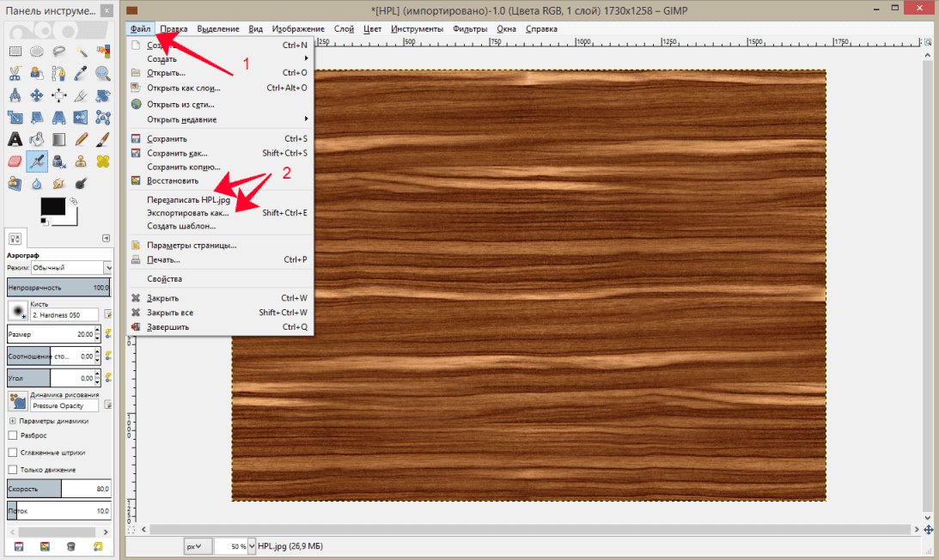Choose the Eraser tool
Viewport: 939px width, 560px height.
click(x=15, y=161)
